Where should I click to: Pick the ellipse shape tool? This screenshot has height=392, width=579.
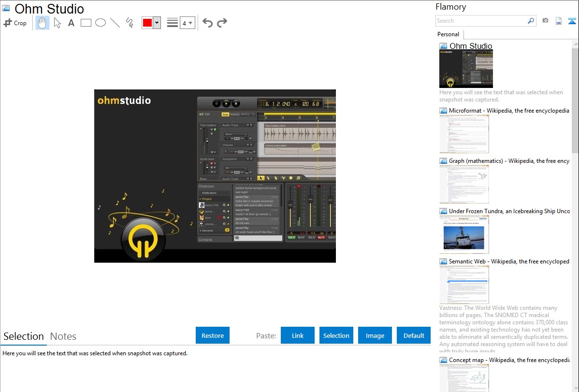tap(101, 23)
